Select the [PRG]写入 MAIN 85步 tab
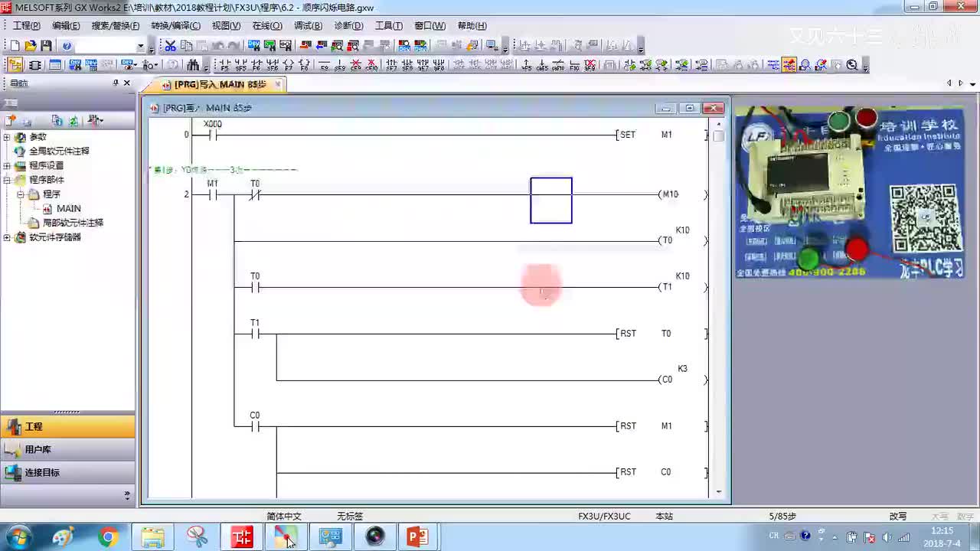Viewport: 980px width, 551px height. click(214, 84)
